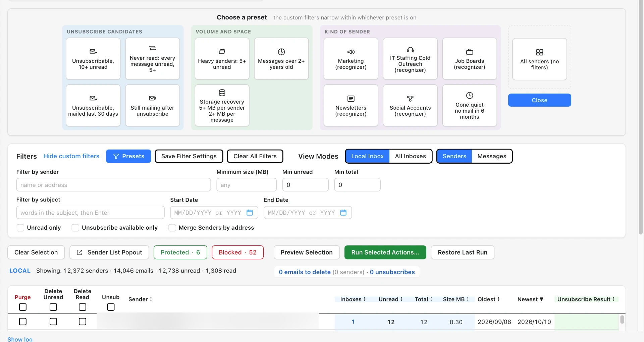644x342 pixels.
Task: Toggle the Purge header checkbox
Action: (23, 307)
